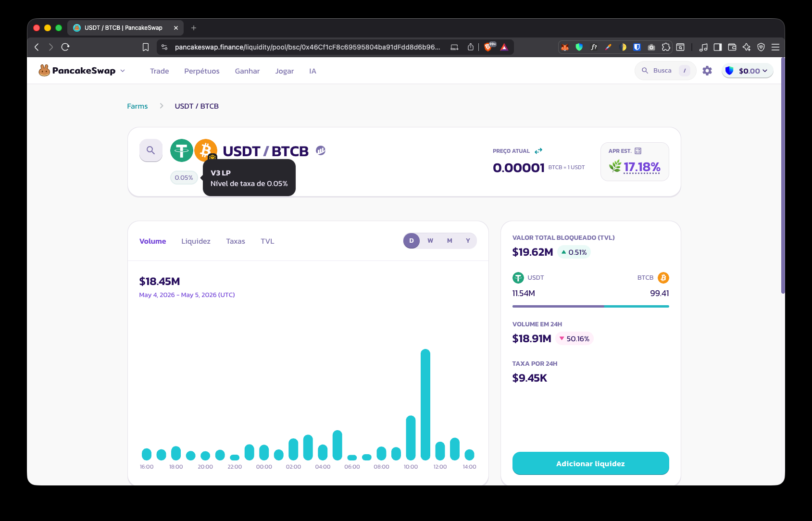Switch to the Taxas chart tab

pyautogui.click(x=236, y=241)
